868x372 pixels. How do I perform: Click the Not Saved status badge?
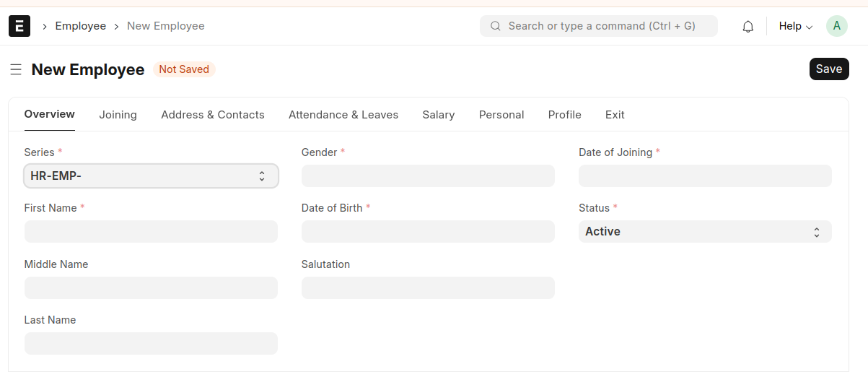coord(184,69)
